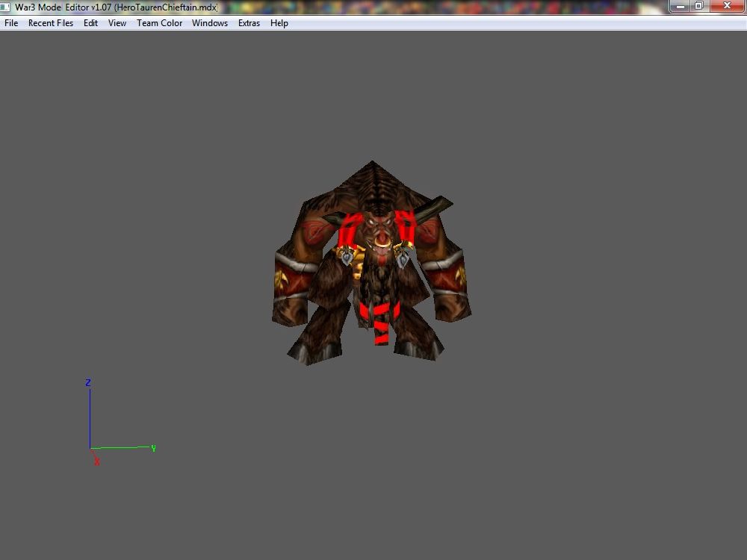
Task: Restore down the War3 Model Editor window
Action: 699,6
